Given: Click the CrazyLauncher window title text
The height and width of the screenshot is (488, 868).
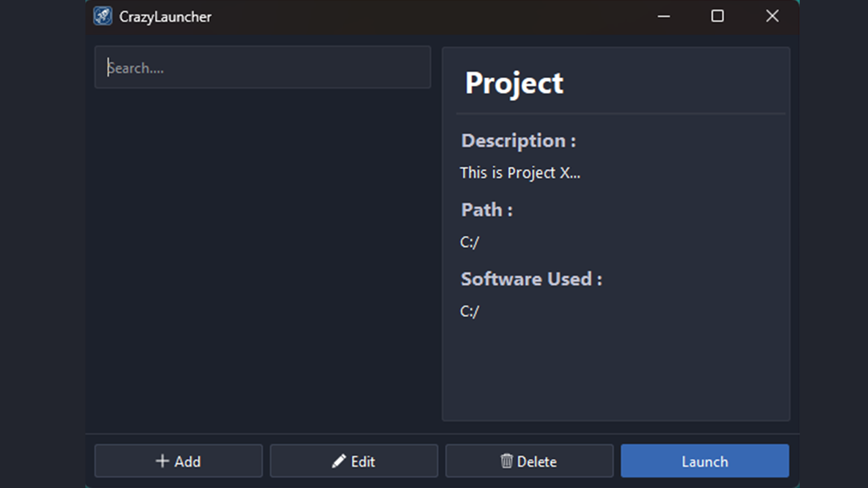Looking at the screenshot, I should 165,17.
